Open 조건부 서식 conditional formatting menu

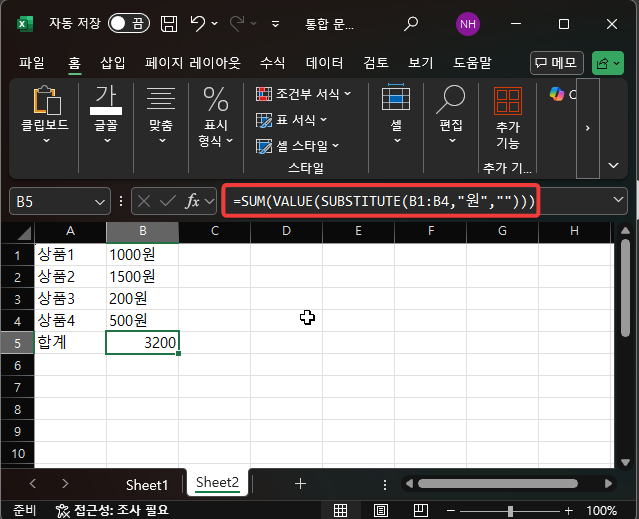click(x=304, y=94)
